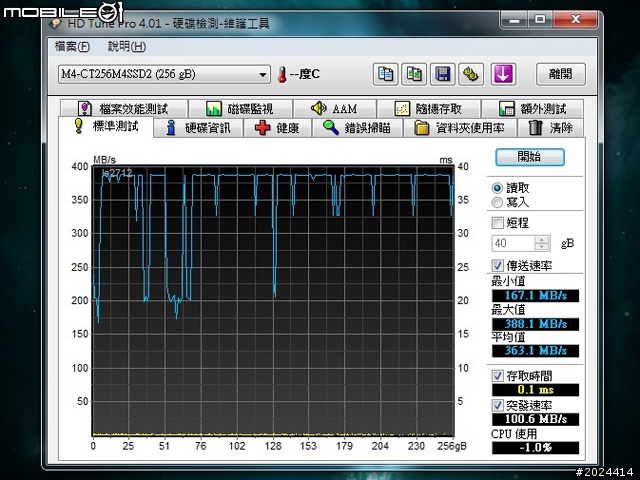The image size is (640, 480).
Task: Toggle the 存取時間 checkbox
Action: click(497, 376)
